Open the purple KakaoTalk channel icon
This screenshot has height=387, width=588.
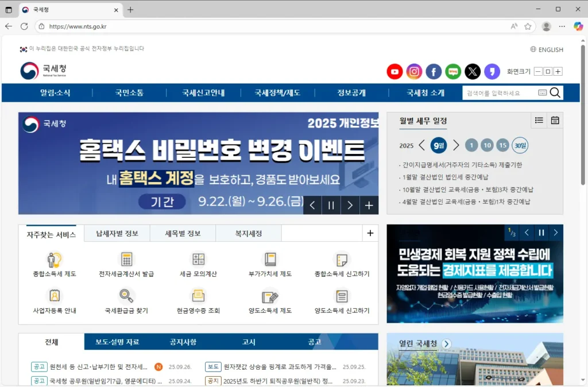[492, 72]
